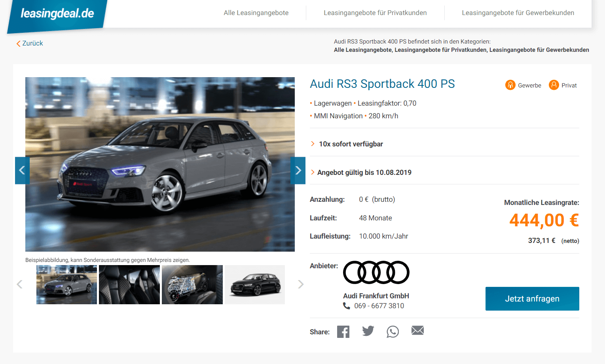The height and width of the screenshot is (364, 605).
Task: Share the offer on Facebook
Action: tap(343, 332)
